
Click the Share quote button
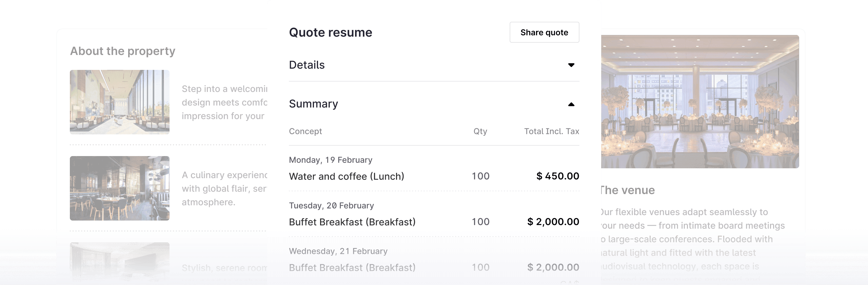tap(544, 32)
